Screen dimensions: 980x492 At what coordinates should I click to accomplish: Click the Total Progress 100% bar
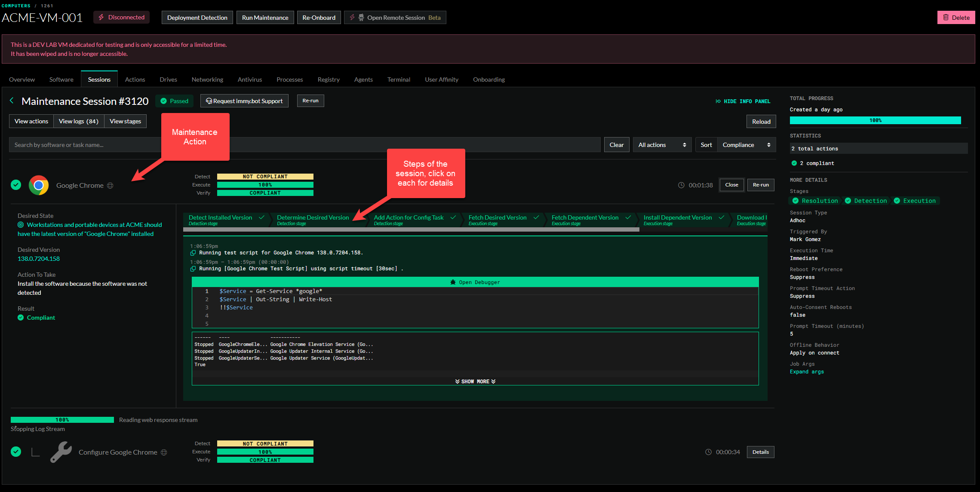875,121
